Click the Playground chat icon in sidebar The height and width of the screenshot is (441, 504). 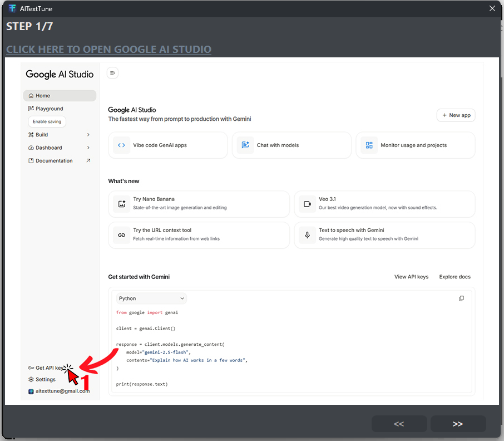[31, 109]
